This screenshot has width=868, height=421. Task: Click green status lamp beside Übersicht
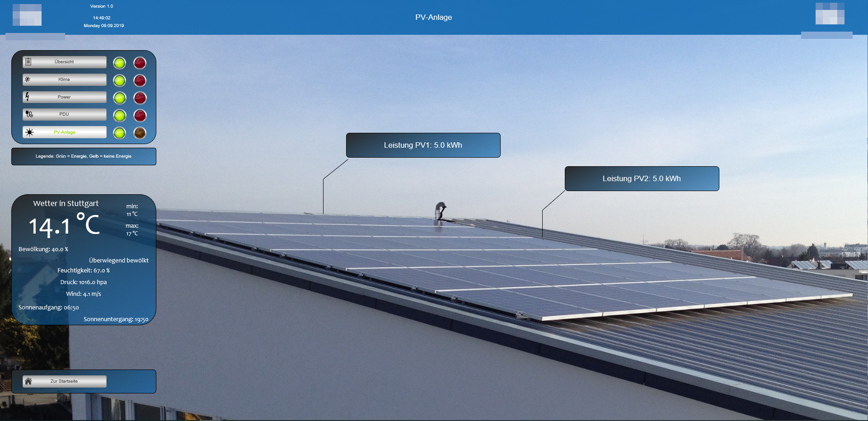click(119, 63)
